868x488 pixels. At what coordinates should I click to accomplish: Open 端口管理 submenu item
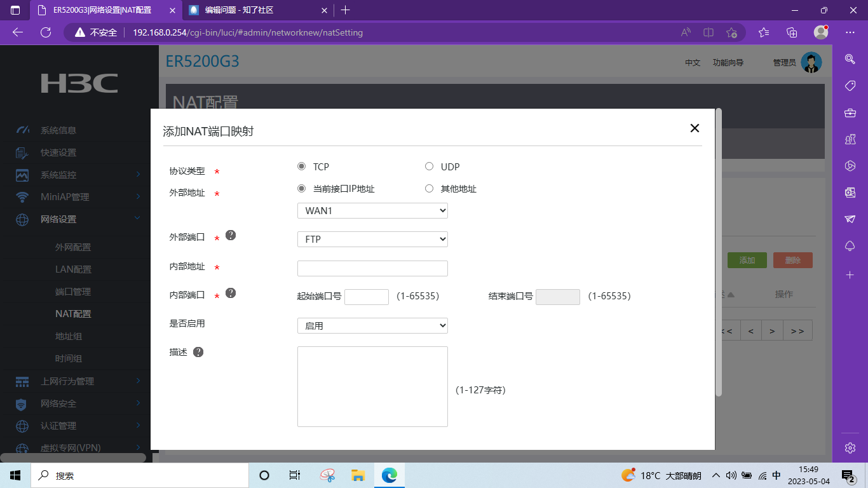coord(73,292)
